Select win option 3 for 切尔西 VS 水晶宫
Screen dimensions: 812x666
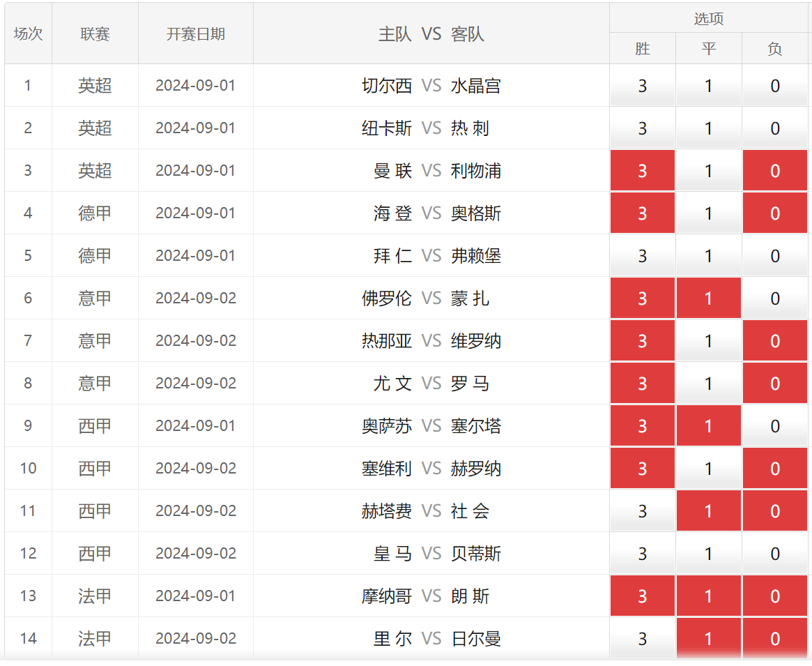coord(642,86)
